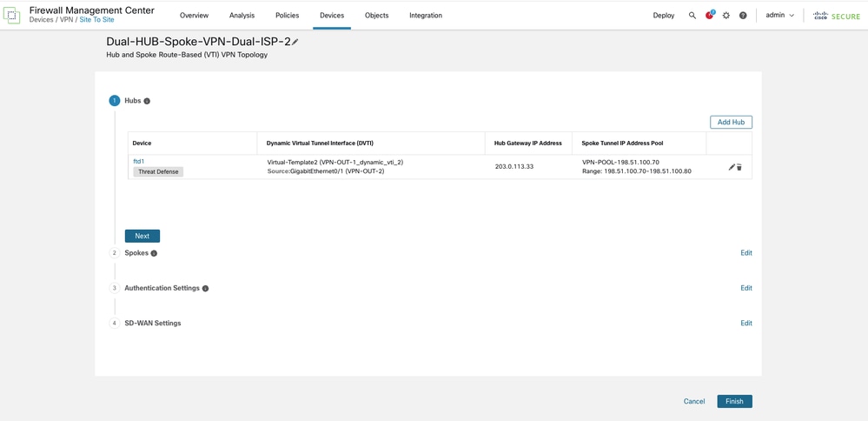Open the red notifications alert icon
The width and height of the screenshot is (868, 421).
click(x=710, y=15)
